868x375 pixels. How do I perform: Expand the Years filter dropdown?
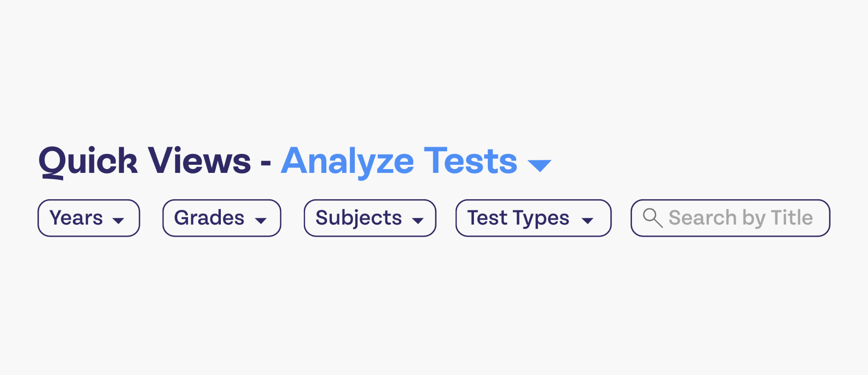tap(88, 218)
